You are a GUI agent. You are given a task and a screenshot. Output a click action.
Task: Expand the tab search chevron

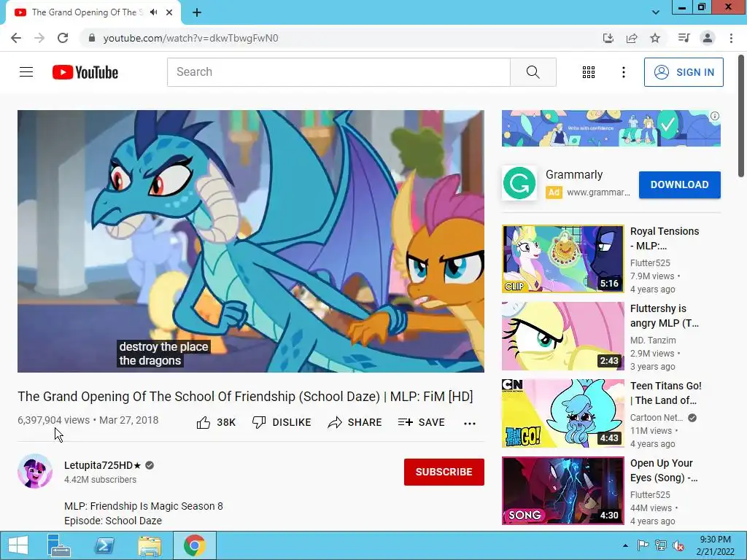(x=656, y=12)
